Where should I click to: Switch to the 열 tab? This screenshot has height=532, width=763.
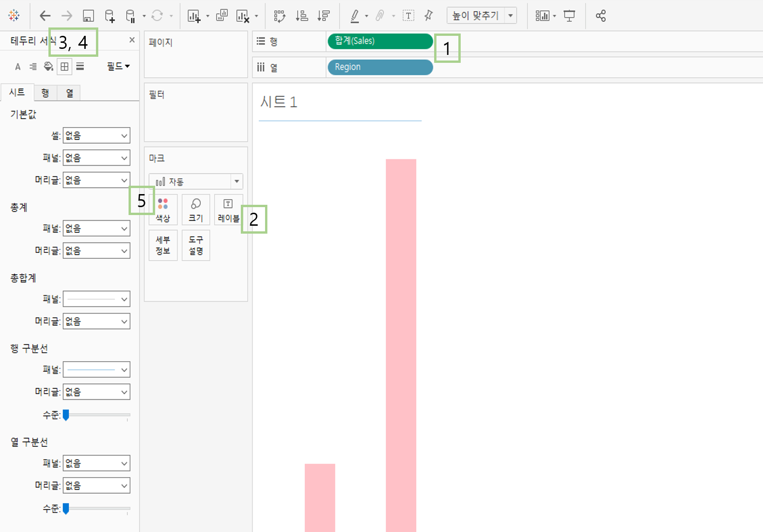(69, 93)
